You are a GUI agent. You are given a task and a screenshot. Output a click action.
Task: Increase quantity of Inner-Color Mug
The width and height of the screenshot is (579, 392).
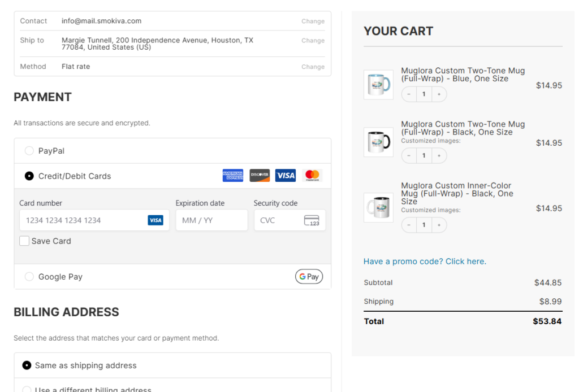coord(439,225)
